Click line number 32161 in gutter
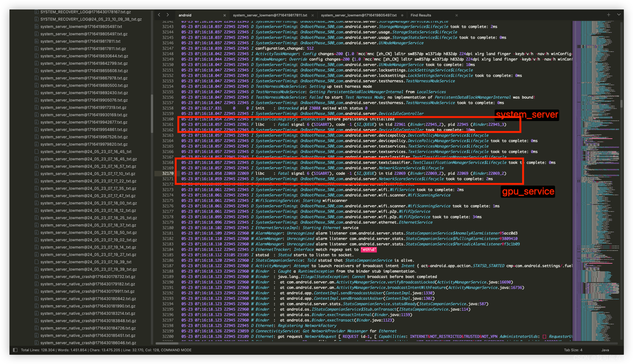Viewport: 633px width, 364px height. pyautogui.click(x=168, y=125)
